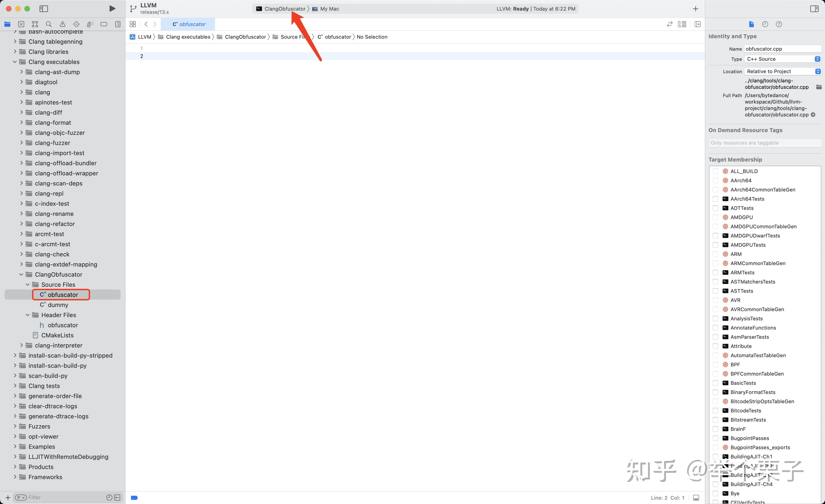Click the Run (play) button
The image size is (825, 504).
tap(112, 9)
